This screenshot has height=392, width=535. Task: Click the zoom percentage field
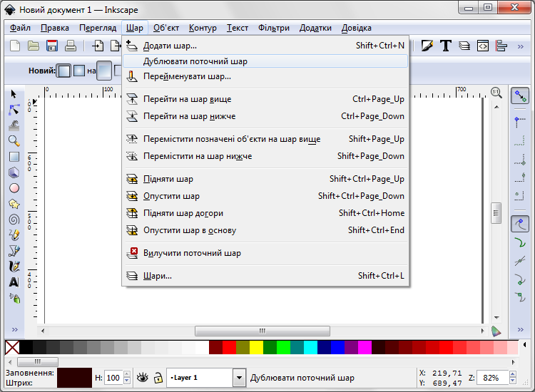coord(492,378)
